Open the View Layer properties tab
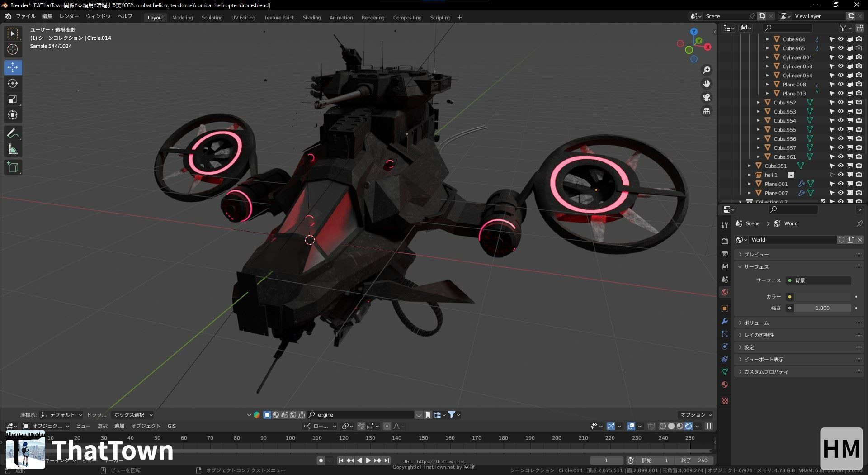 click(725, 266)
